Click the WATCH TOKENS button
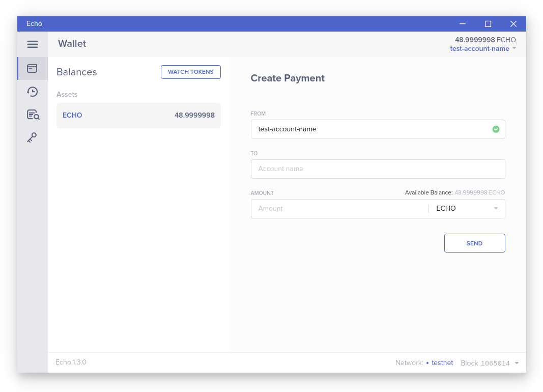543x392 pixels. coord(191,72)
